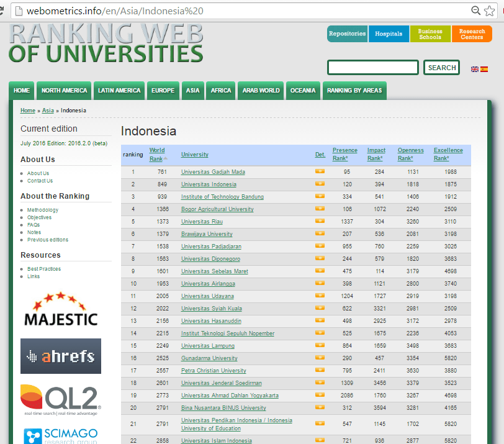
Task: Click the English flag language icon
Action: [474, 69]
